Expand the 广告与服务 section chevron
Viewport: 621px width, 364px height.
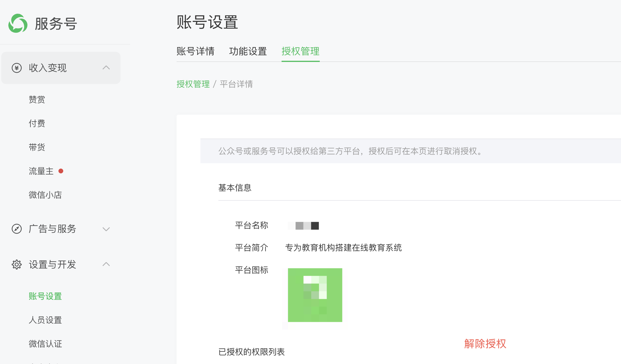[x=106, y=229]
